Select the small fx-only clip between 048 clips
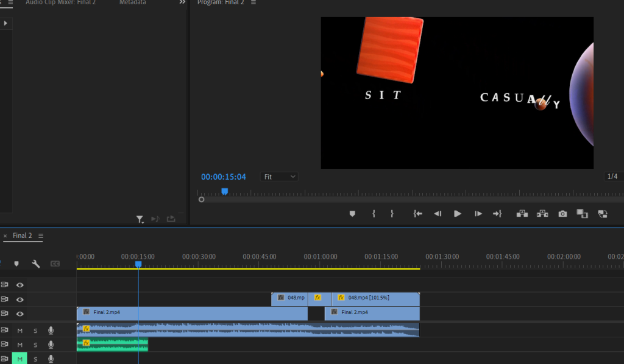Screen dimensions: 624x364 coord(319,299)
